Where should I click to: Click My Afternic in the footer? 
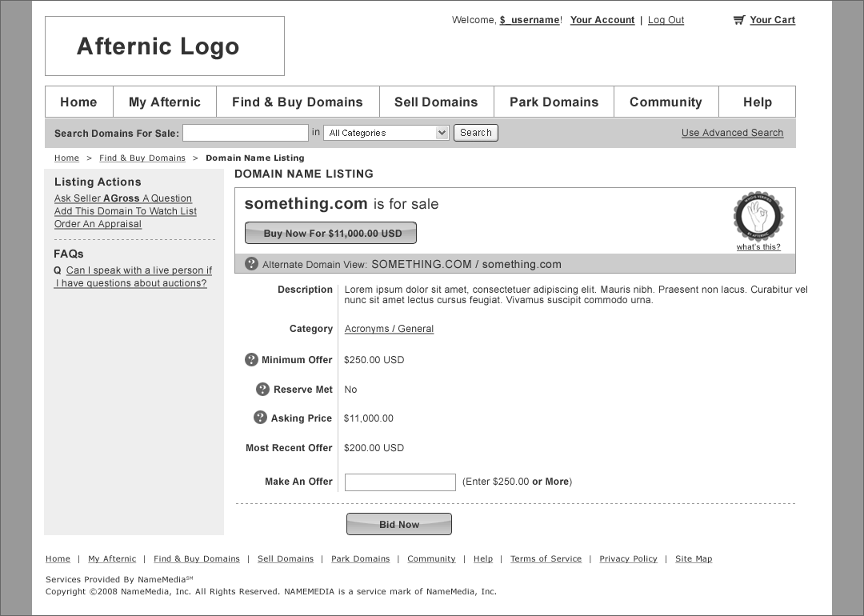click(112, 558)
